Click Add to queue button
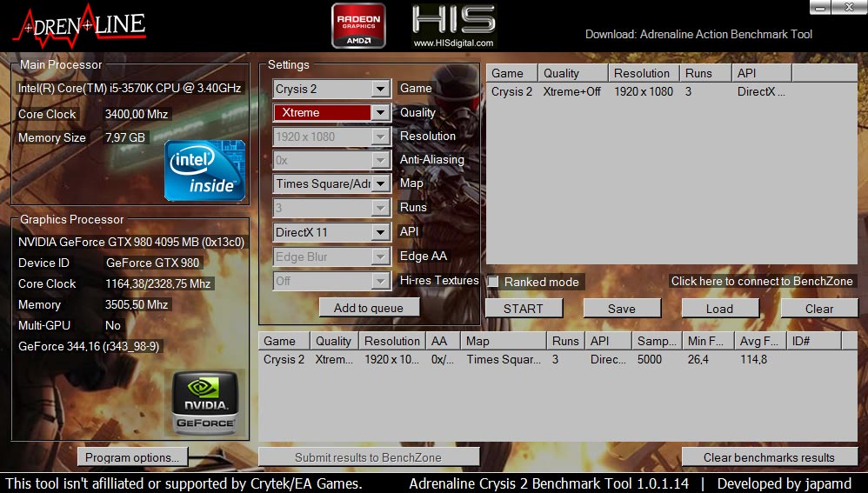Image resolution: width=868 pixels, height=493 pixels. [369, 308]
